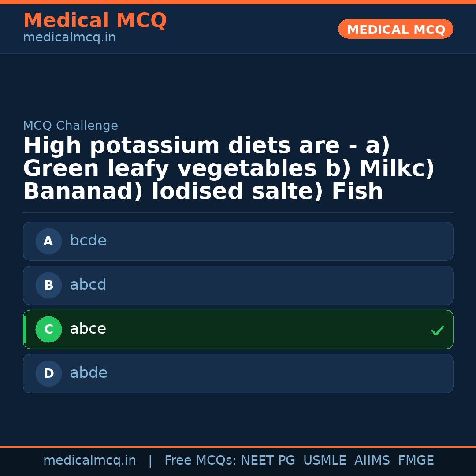476x476 pixels.
Task: Click the Medical MCQ header logo
Action: [x=95, y=21]
